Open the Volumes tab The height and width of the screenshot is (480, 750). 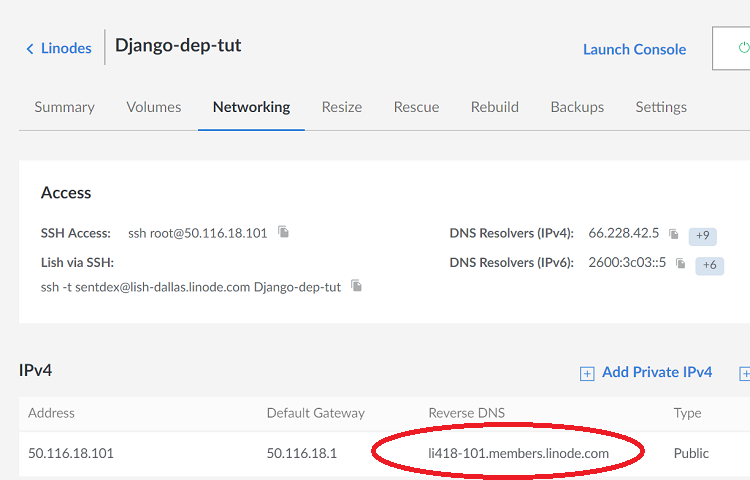point(154,107)
